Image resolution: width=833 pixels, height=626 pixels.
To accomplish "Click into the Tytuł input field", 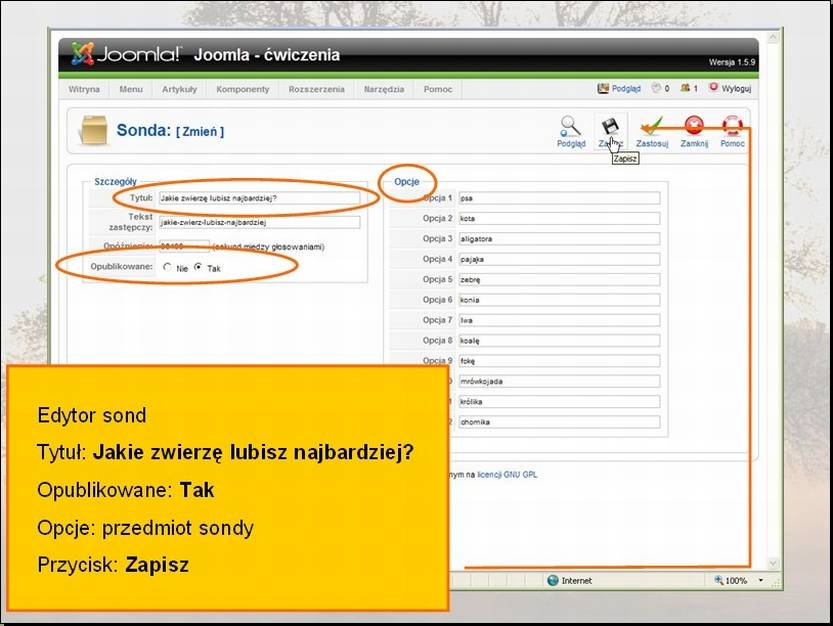I will click(x=259, y=198).
